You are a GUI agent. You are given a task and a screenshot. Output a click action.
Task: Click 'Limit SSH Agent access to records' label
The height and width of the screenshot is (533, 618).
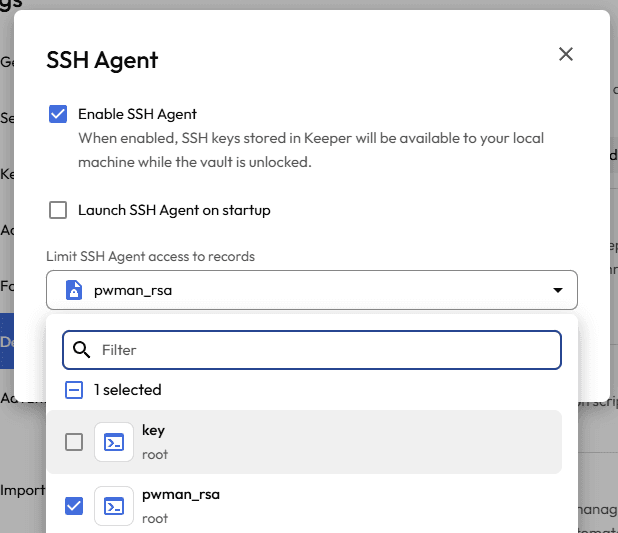150,257
